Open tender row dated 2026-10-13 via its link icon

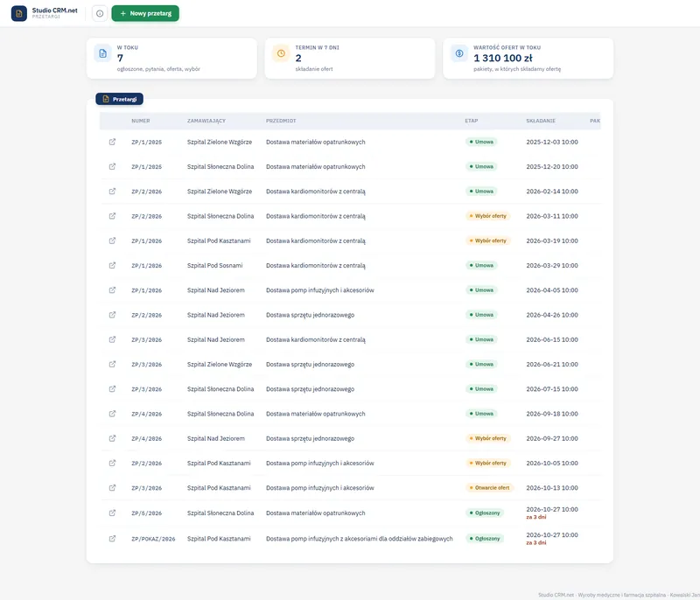coord(112,488)
